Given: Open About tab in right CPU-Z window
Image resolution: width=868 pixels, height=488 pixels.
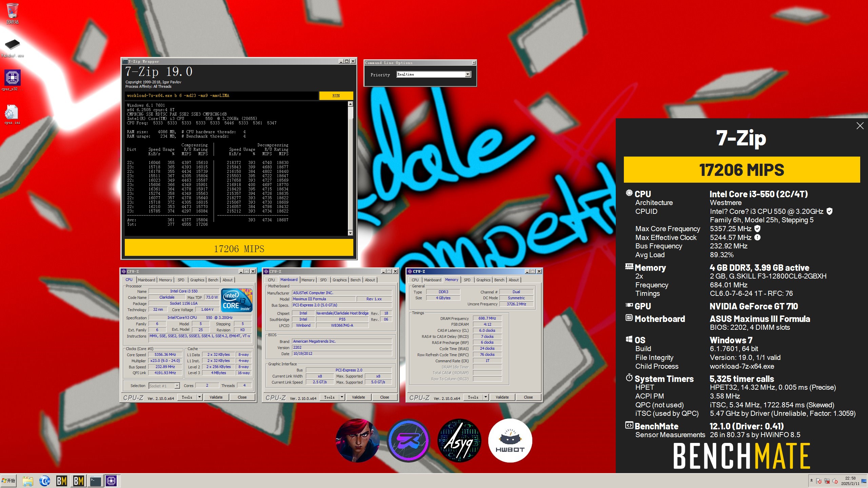Looking at the screenshot, I should tap(514, 280).
